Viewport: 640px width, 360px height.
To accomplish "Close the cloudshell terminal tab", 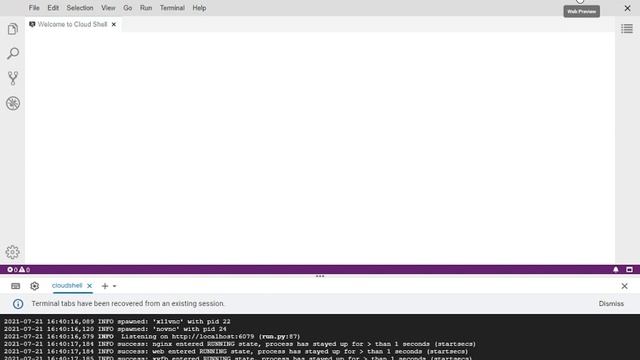I will coord(89,286).
